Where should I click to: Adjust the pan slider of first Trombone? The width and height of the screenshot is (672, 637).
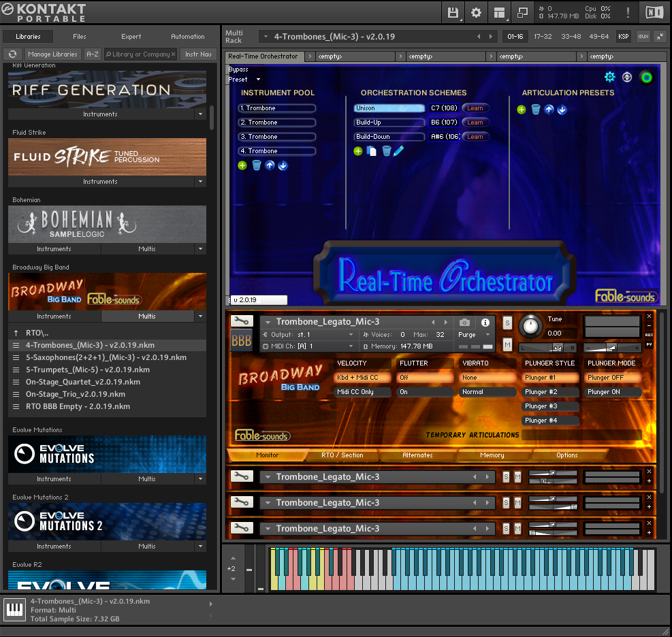coord(547,348)
